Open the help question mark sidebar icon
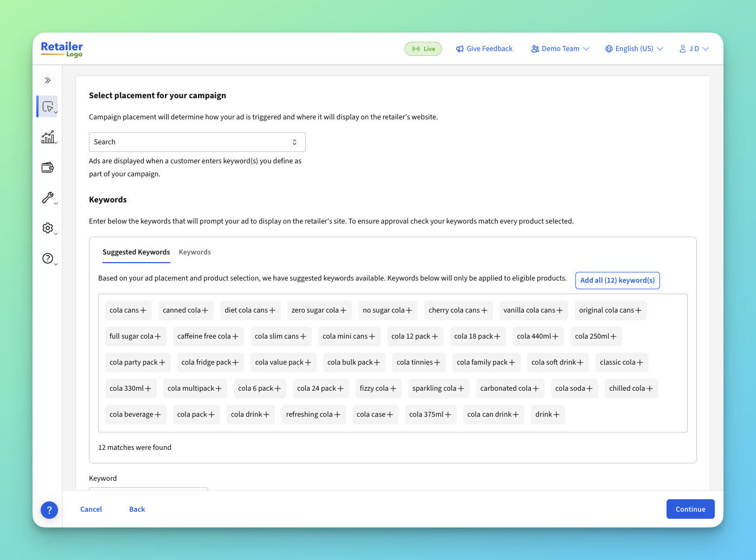756x560 pixels. click(x=48, y=258)
